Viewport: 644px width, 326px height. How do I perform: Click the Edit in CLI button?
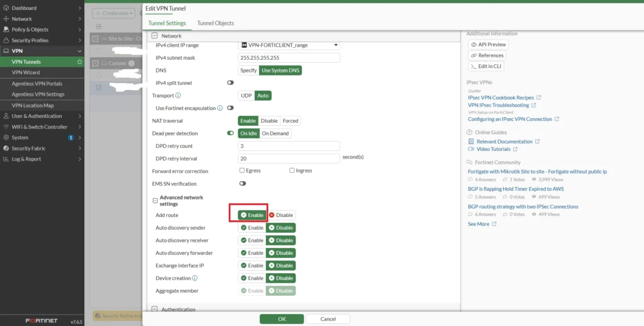(486, 66)
